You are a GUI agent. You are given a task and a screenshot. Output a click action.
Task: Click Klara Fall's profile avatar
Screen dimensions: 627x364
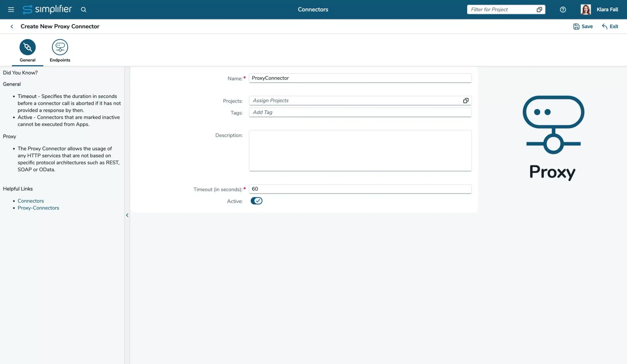click(585, 10)
